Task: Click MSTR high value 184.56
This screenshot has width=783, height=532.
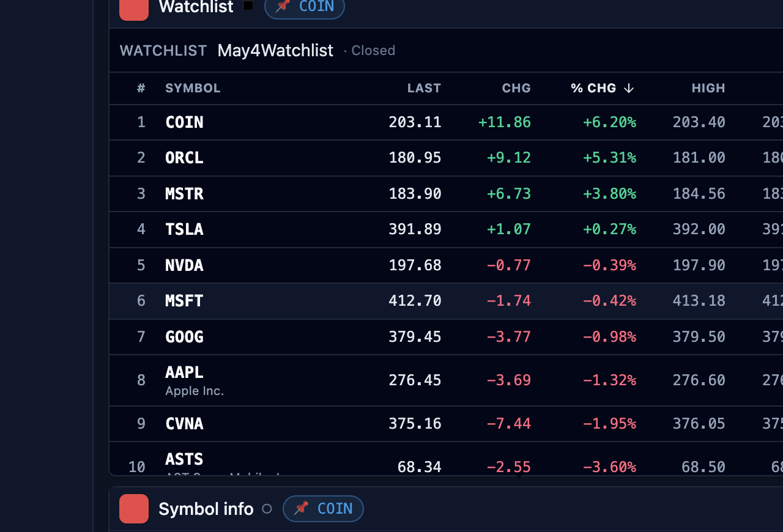Action: coord(699,194)
